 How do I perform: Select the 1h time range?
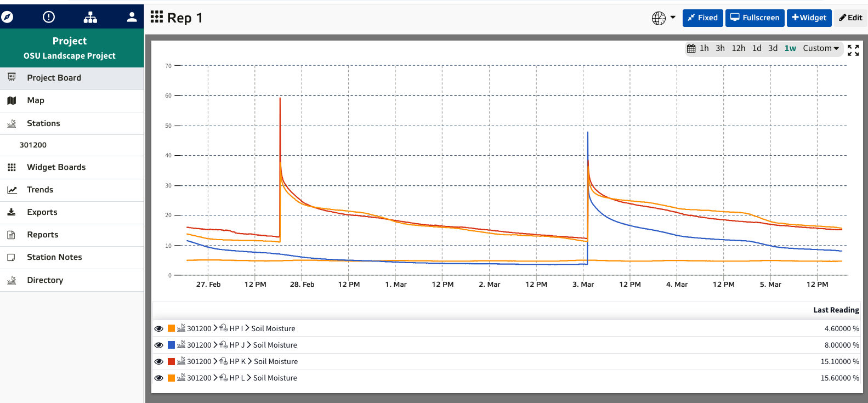pos(704,48)
